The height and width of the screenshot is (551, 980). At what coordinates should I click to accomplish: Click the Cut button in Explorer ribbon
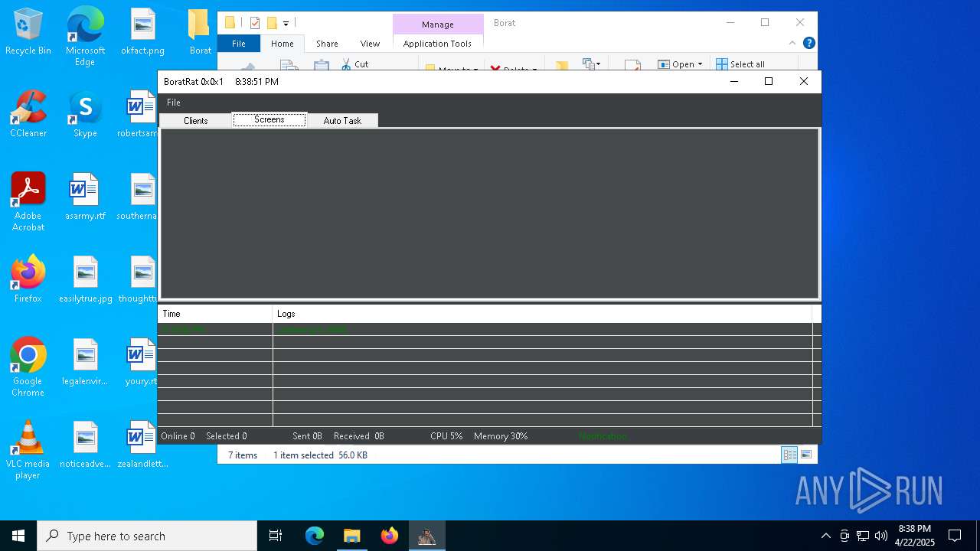(x=354, y=64)
